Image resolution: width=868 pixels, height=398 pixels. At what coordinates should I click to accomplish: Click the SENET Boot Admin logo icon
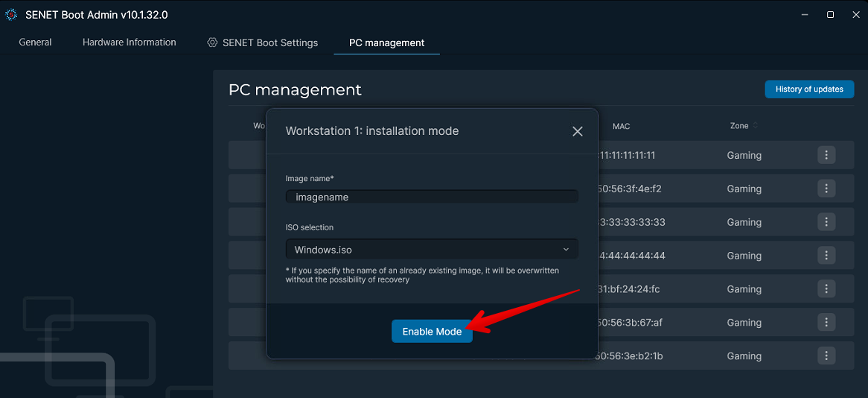pos(11,15)
